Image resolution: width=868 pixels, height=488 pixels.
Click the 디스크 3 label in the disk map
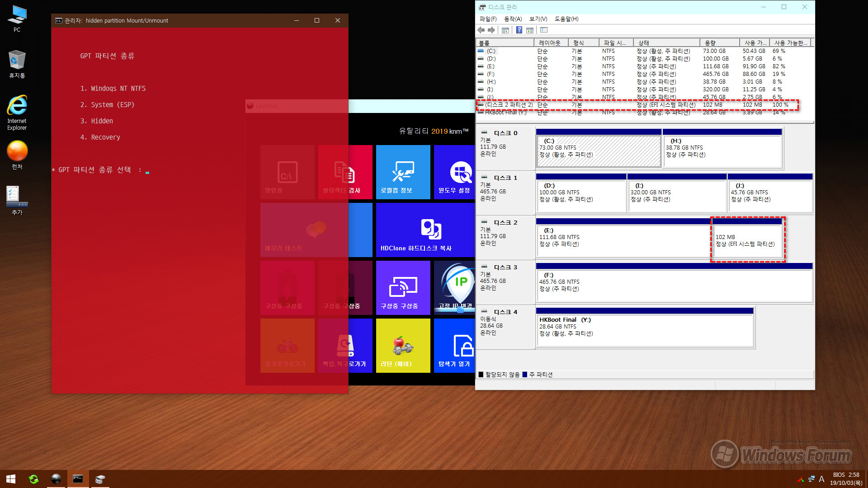click(505, 267)
